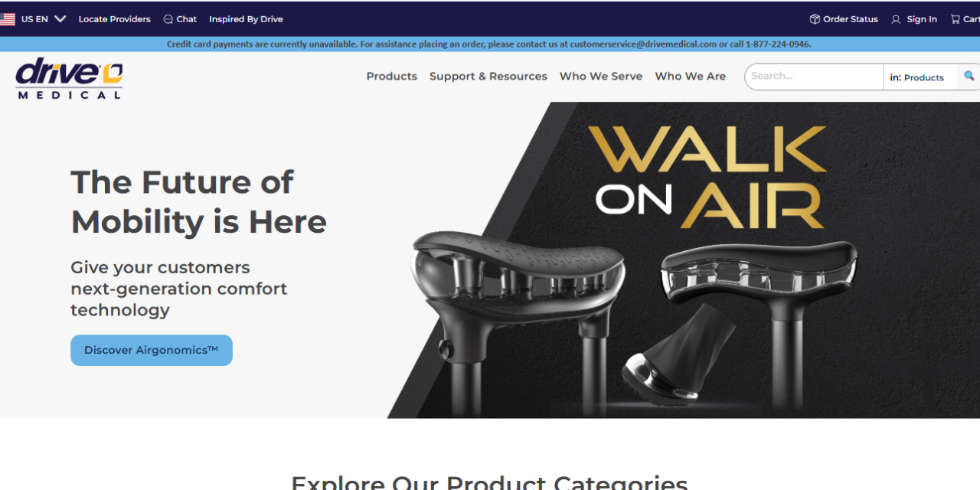The height and width of the screenshot is (490, 980).
Task: Focus the Search input field
Action: click(x=814, y=77)
